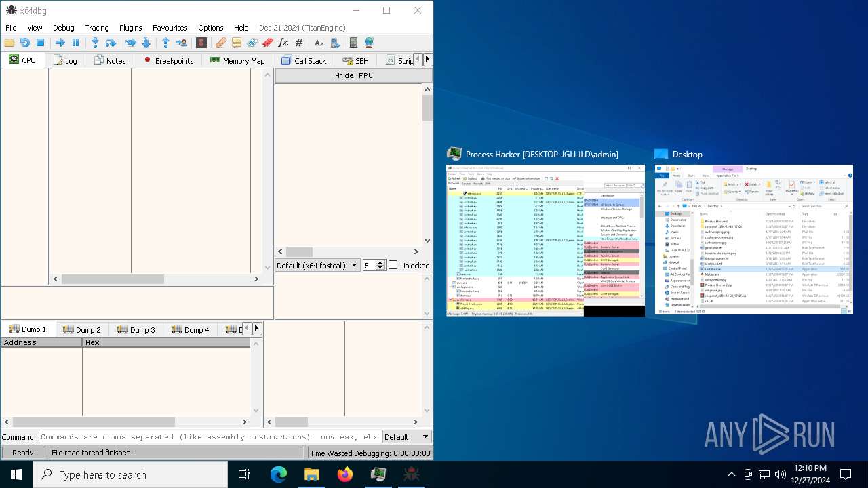This screenshot has height=488, width=868.
Task: Toggle the Unlocked checkbox
Action: point(393,265)
